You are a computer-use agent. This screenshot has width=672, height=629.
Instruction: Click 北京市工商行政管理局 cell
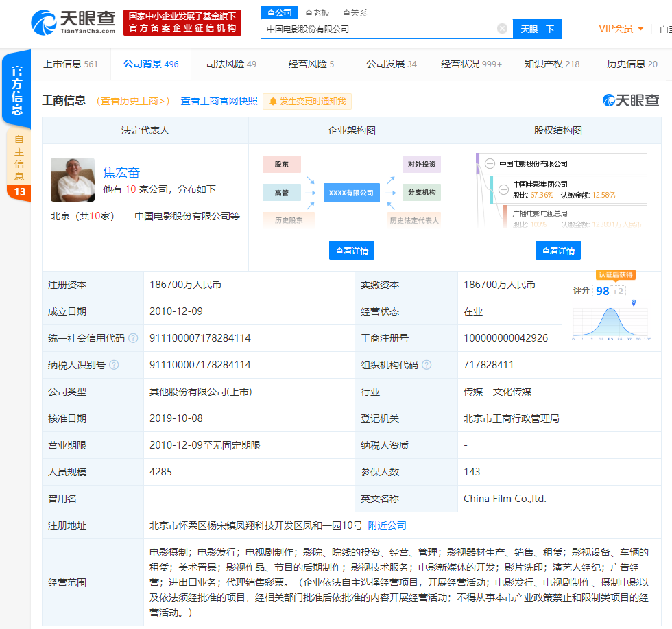pyautogui.click(x=512, y=418)
